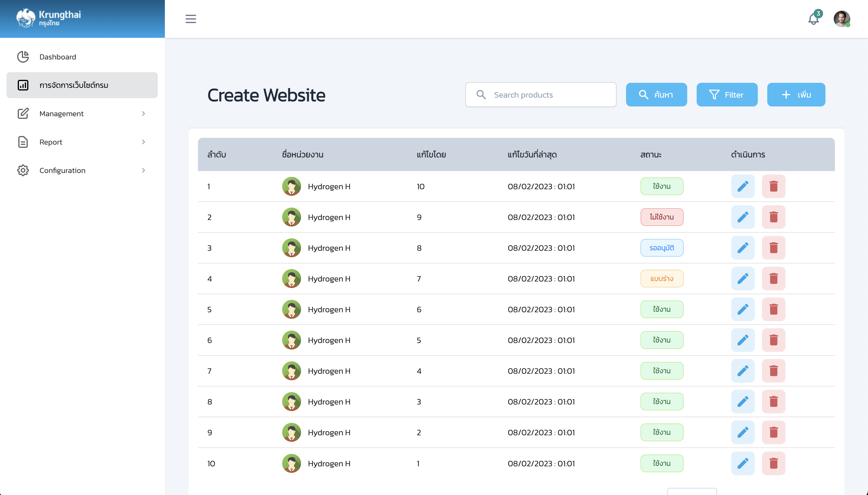Click the ใช้งาน status badge in row 10
Image resolution: width=868 pixels, height=495 pixels.
pos(661,463)
